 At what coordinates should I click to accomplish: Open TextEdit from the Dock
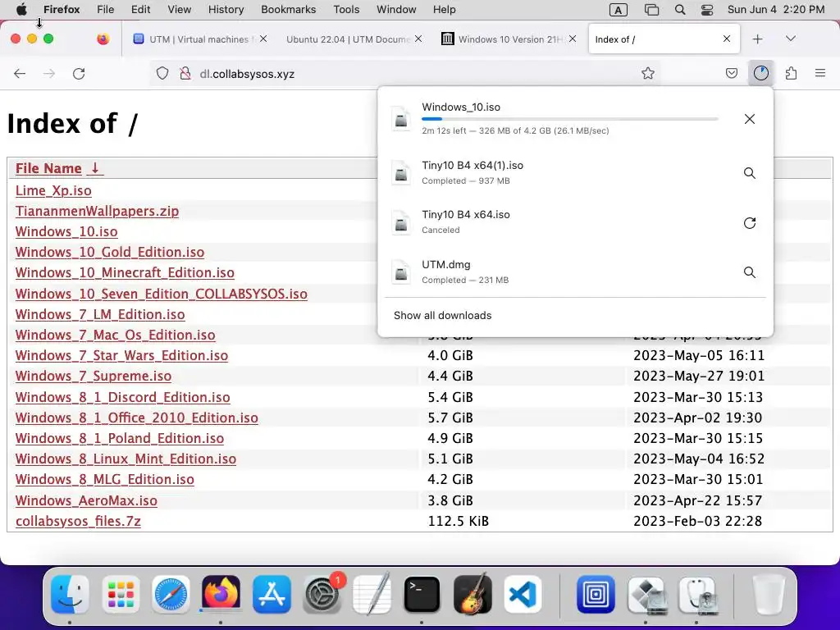[372, 594]
